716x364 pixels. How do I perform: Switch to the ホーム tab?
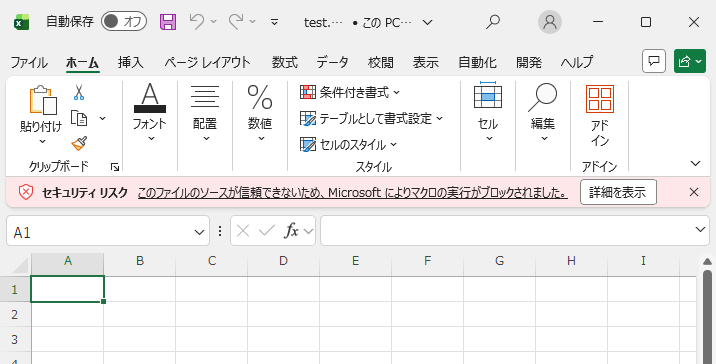(x=82, y=62)
